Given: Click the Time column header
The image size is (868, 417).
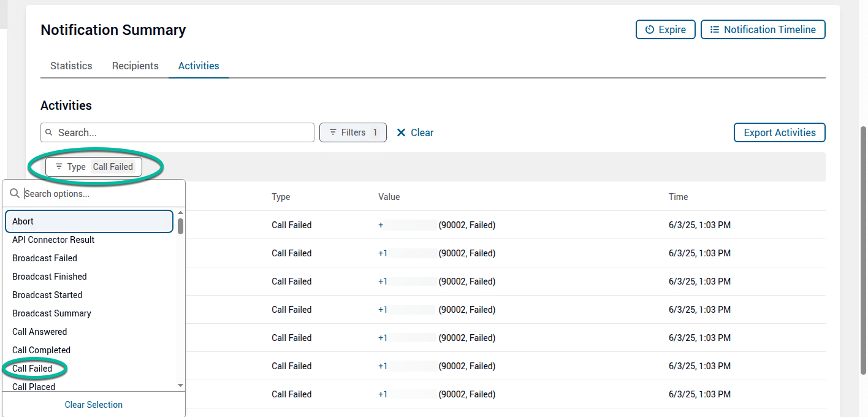Looking at the screenshot, I should pyautogui.click(x=678, y=197).
